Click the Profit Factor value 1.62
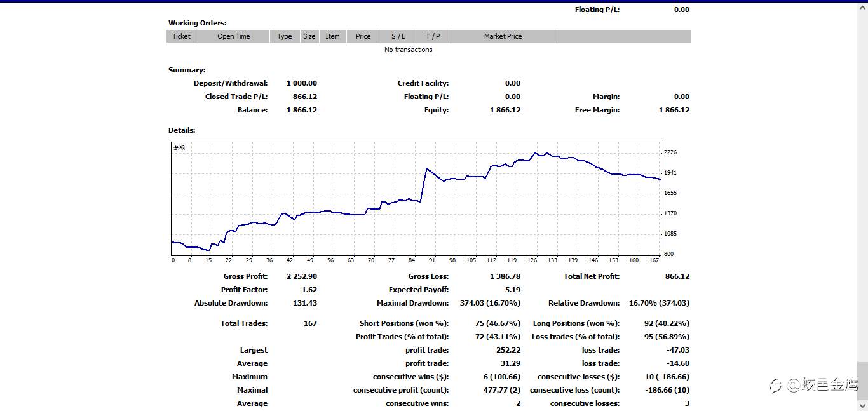The height and width of the screenshot is (411, 868). pyautogui.click(x=309, y=290)
